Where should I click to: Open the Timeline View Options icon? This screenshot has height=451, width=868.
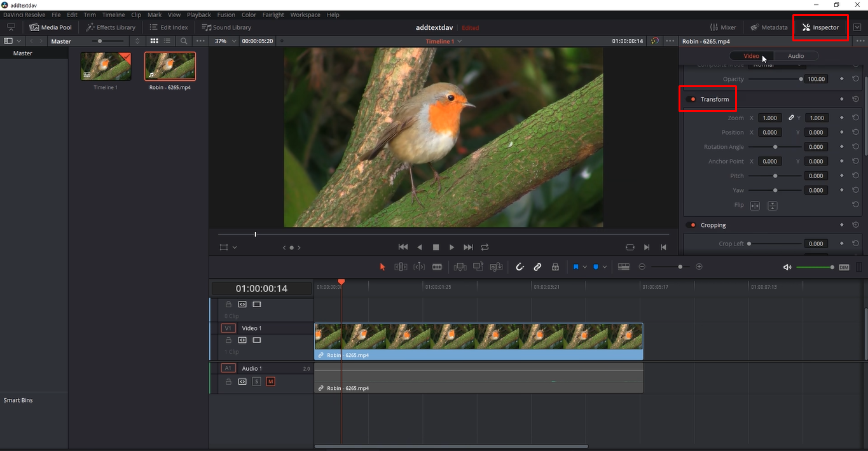pos(624,267)
